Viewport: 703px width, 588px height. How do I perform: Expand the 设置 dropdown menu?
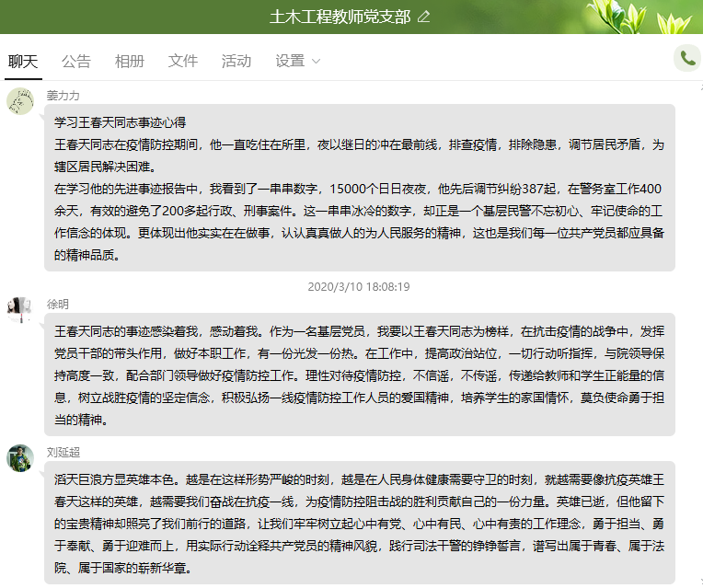point(298,62)
